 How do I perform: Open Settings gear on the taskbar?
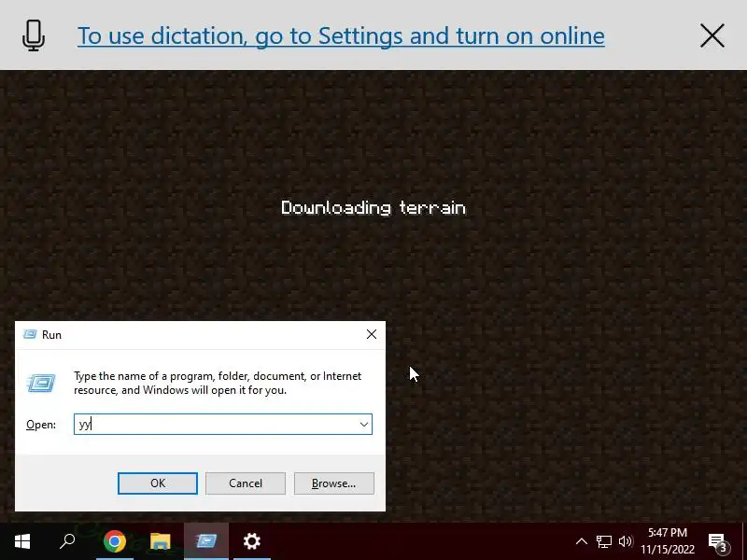(x=251, y=541)
